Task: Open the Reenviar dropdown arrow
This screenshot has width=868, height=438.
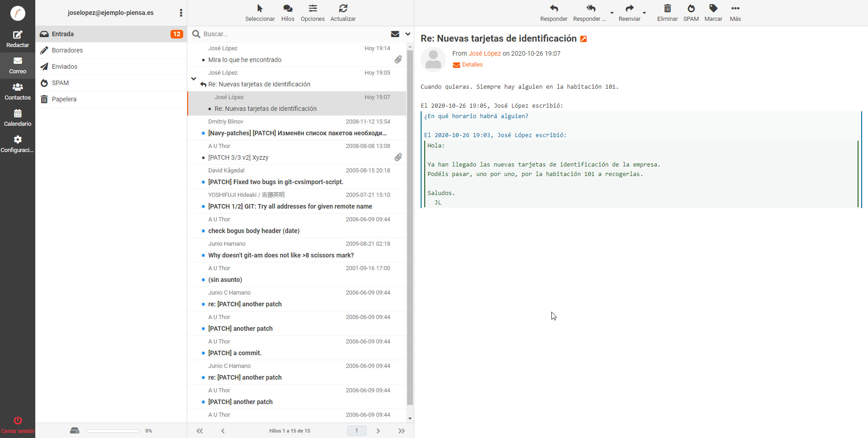Action: click(644, 13)
